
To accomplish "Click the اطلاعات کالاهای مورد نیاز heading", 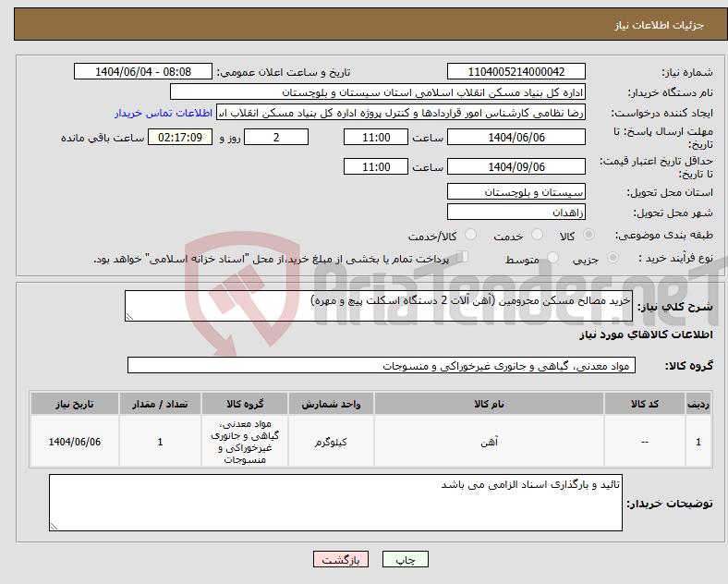I will [646, 335].
